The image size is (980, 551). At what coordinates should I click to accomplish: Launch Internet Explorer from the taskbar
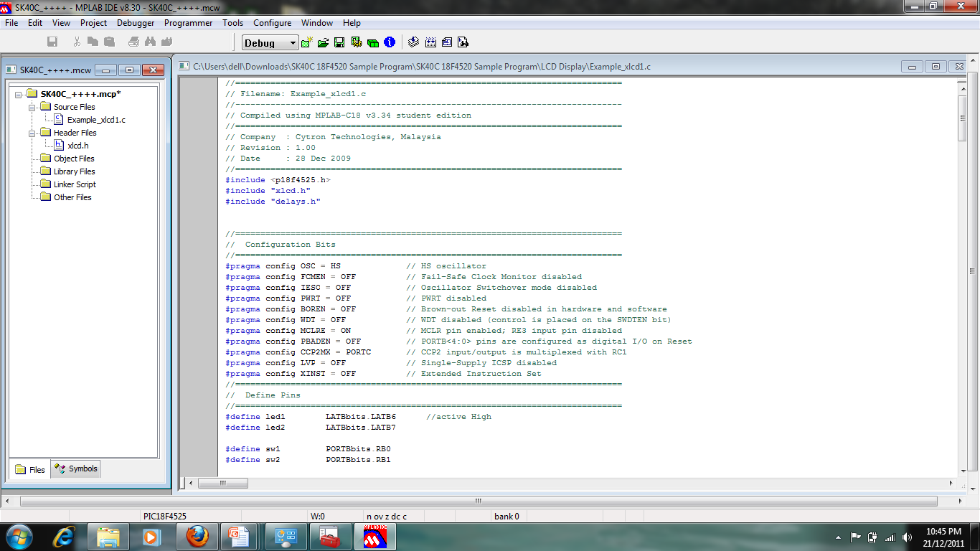64,537
